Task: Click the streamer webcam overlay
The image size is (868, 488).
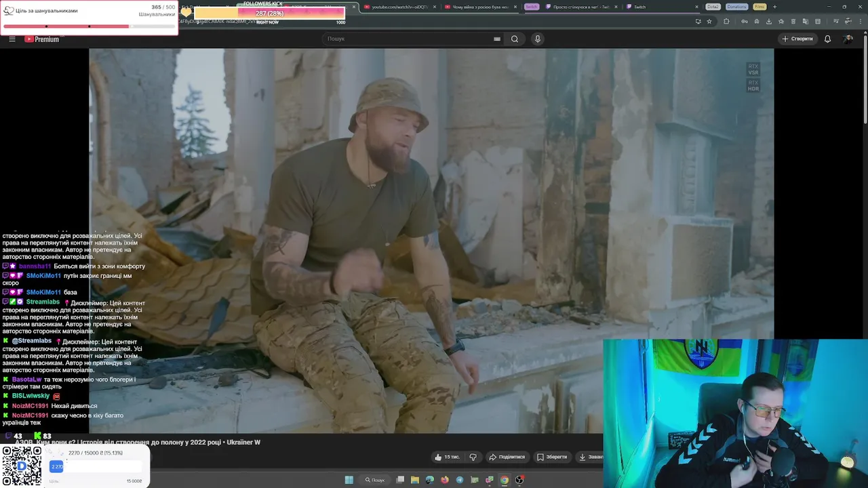Action: tap(735, 413)
